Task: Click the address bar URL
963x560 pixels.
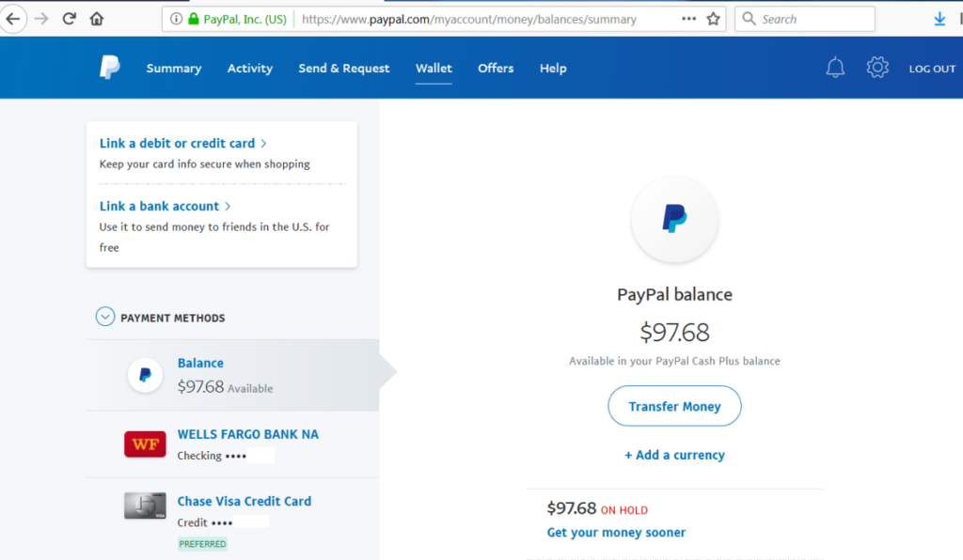Action: (x=469, y=19)
